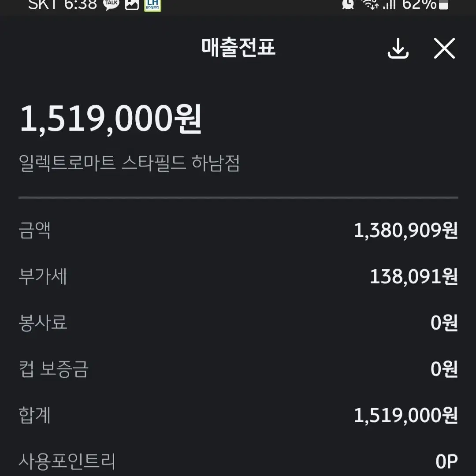The height and width of the screenshot is (476, 476).
Task: Tap the 138,091원 VAT value
Action: click(x=414, y=277)
